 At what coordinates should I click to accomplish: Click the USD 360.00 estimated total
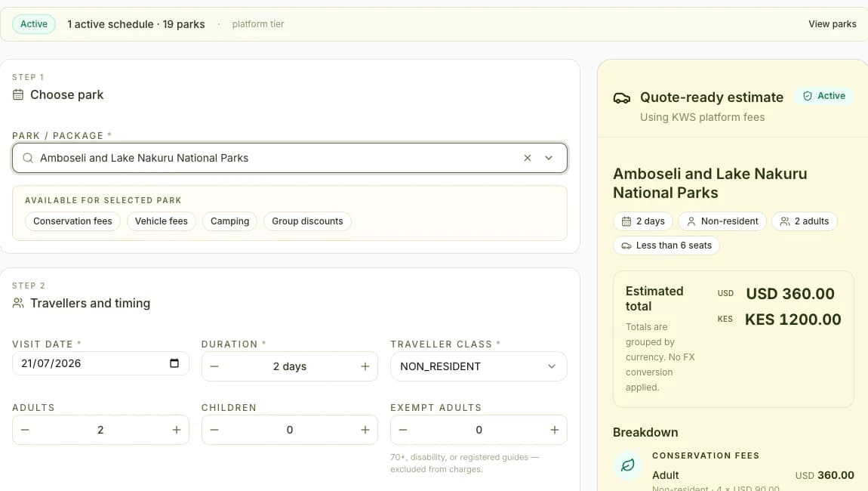pos(790,294)
